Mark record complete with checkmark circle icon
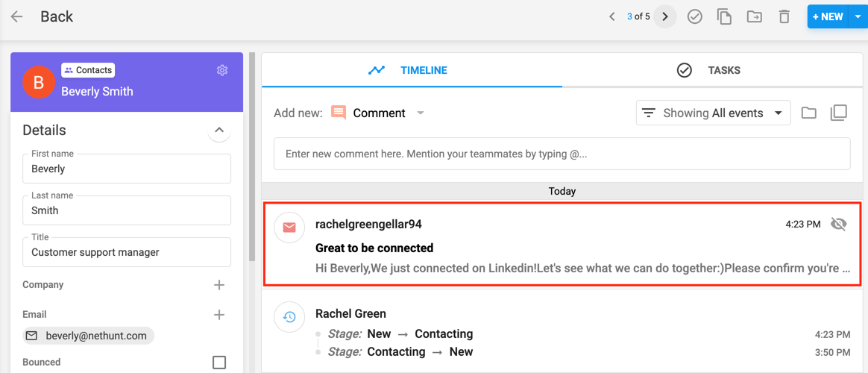This screenshot has width=868, height=373. click(x=695, y=16)
